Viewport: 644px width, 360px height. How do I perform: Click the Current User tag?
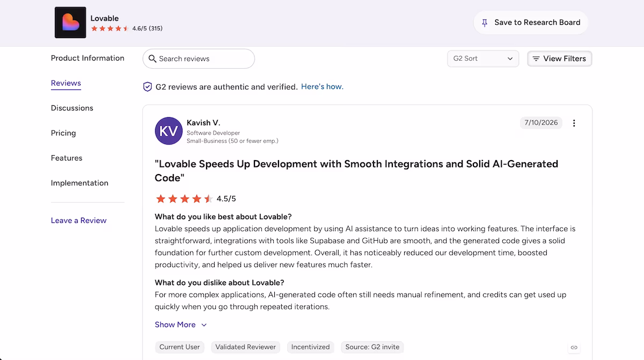pyautogui.click(x=180, y=347)
